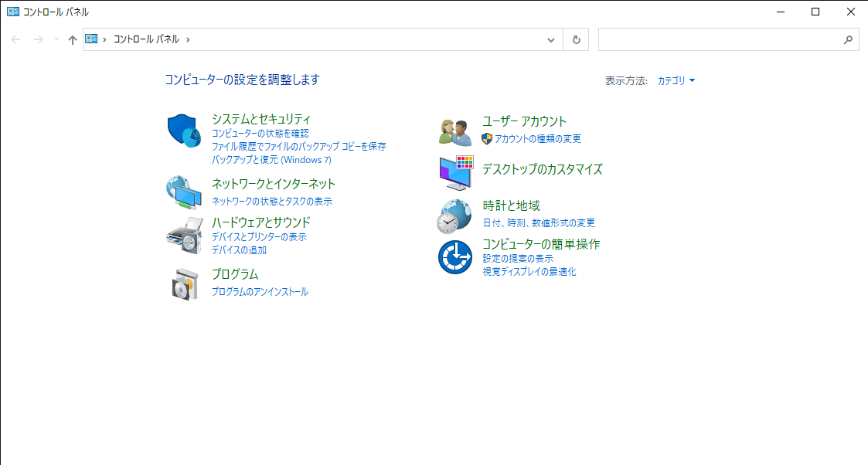Click the Ease of Access blue icon
868x465 pixels.
(455, 257)
